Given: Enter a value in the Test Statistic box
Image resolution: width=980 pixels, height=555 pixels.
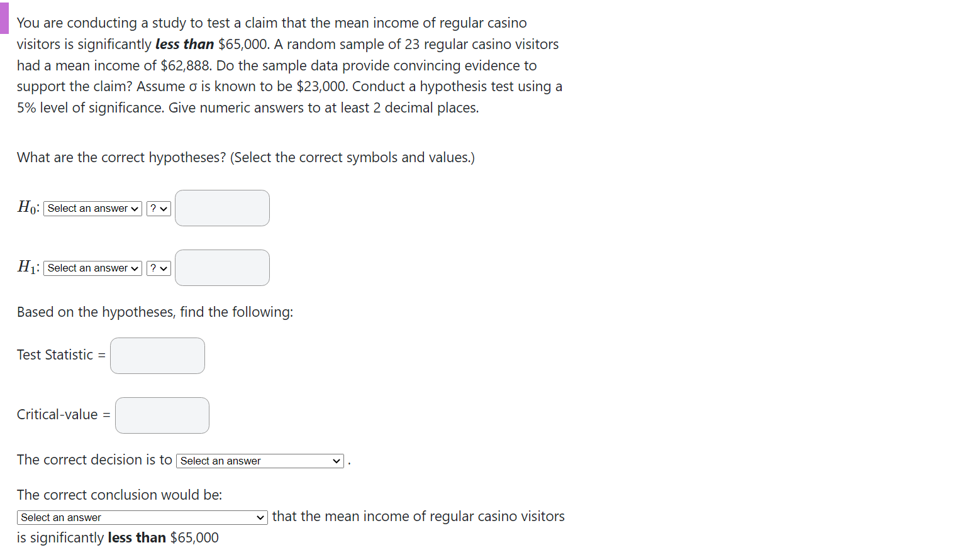Looking at the screenshot, I should click(157, 355).
